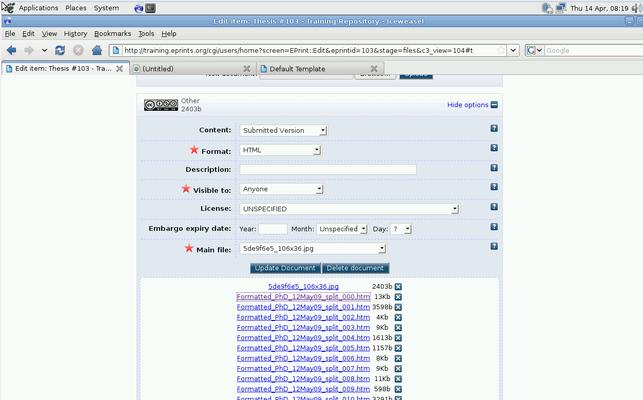The image size is (643, 400).
Task: Delete the split_000.htm file with its X icon
Action: coord(398,297)
